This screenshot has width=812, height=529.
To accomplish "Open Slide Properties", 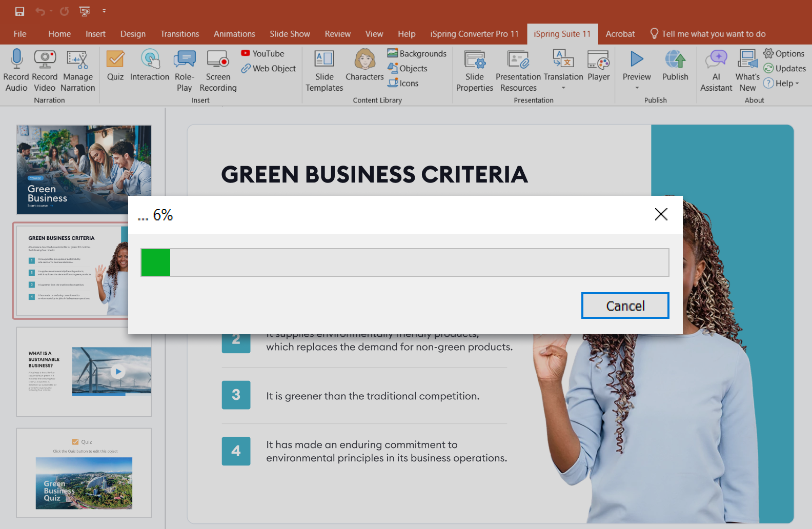I will (474, 60).
